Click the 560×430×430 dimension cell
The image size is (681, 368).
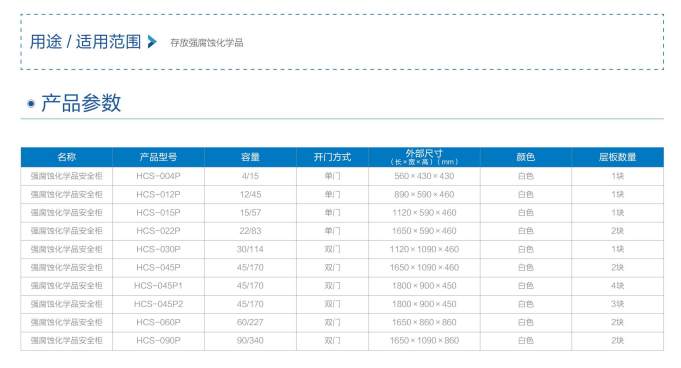(424, 176)
